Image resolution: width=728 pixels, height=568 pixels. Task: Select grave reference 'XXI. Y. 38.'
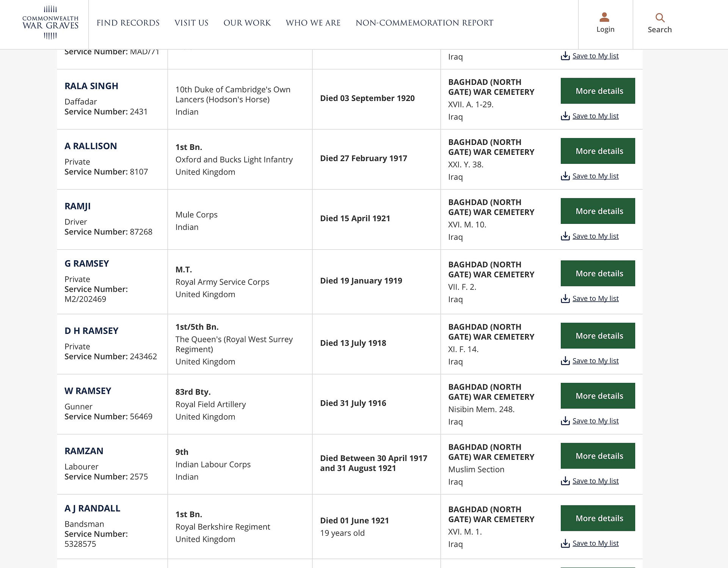tap(466, 165)
